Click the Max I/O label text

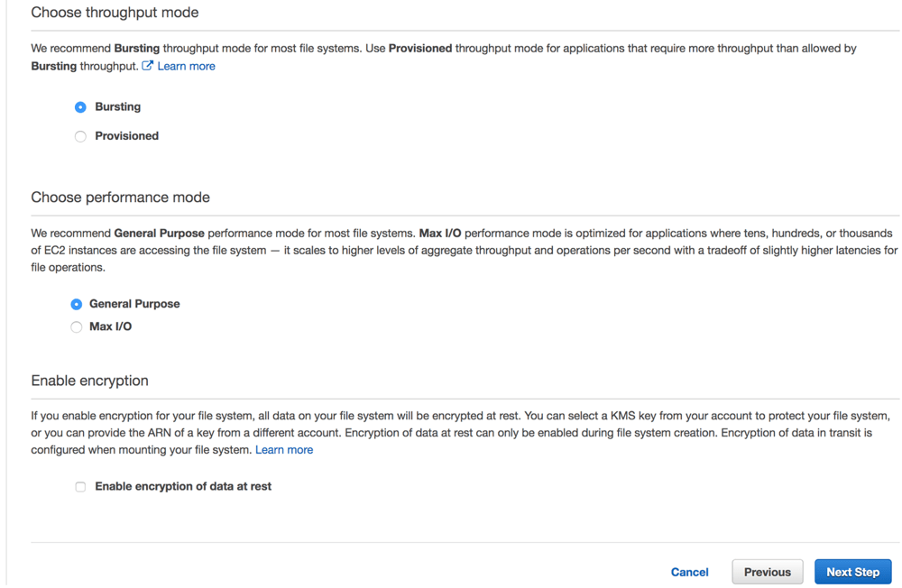point(108,326)
